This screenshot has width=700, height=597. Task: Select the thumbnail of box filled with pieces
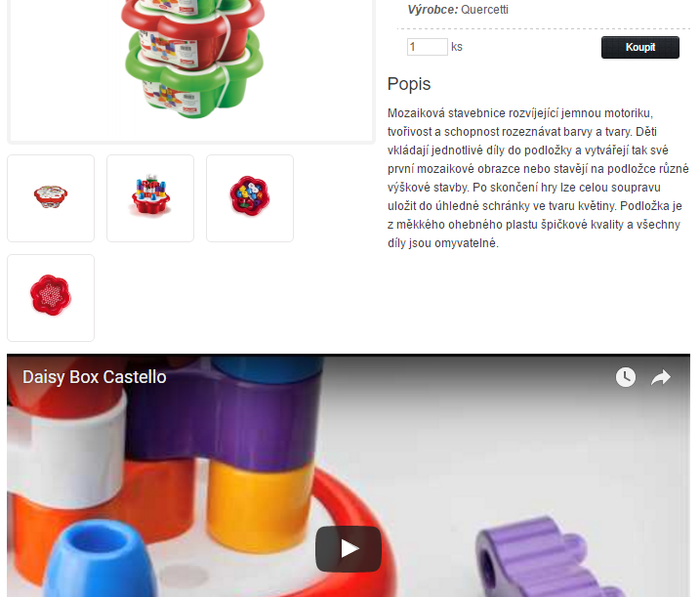point(250,198)
